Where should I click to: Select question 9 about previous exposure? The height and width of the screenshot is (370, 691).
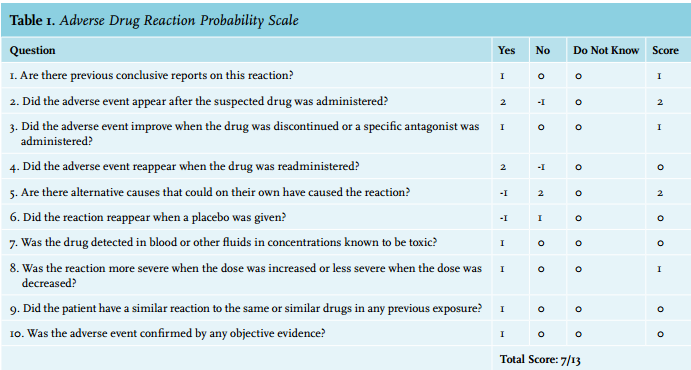pos(246,308)
